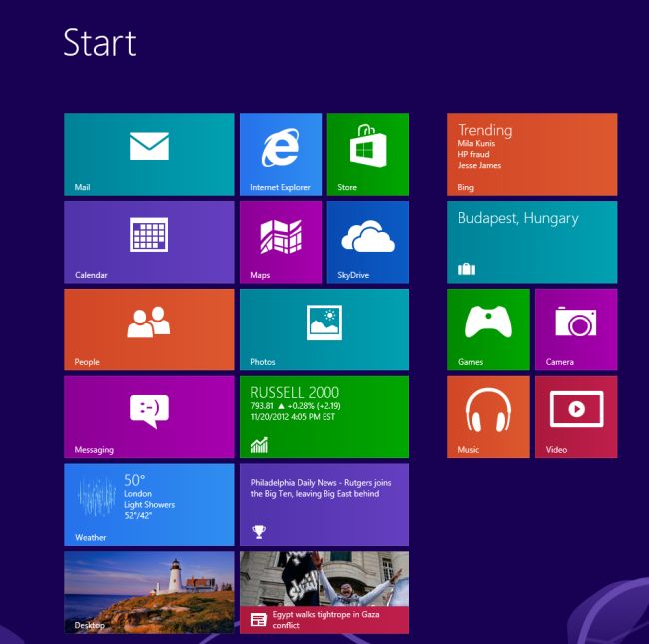The image size is (649, 644).
Task: Click the sports trophy icon
Action: point(259,532)
